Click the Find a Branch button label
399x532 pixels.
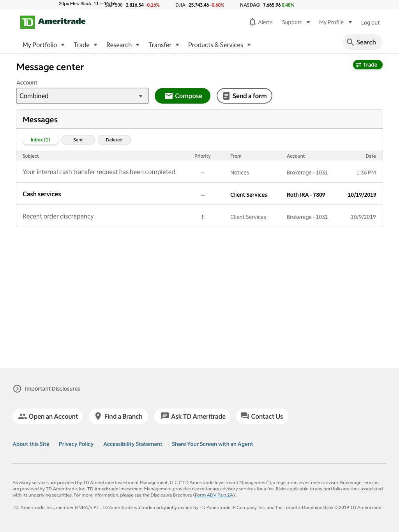tap(123, 416)
